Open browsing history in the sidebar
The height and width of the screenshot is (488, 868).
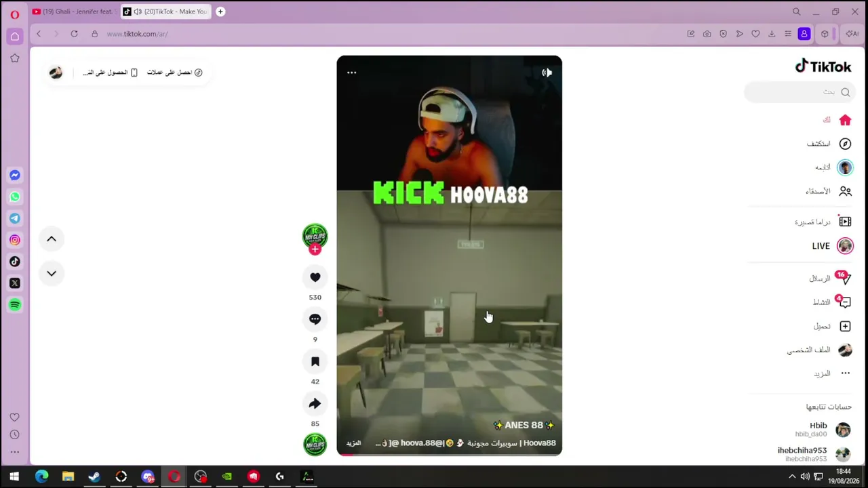(x=15, y=434)
